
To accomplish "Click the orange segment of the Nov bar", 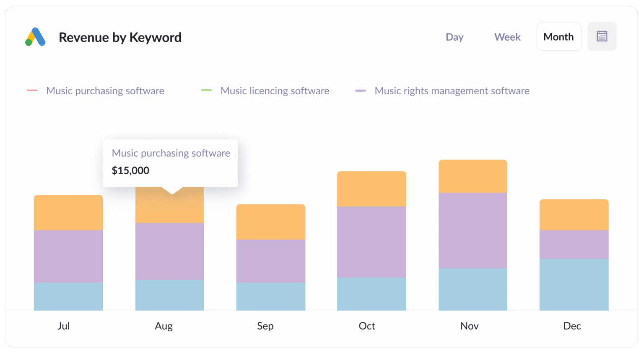I will tap(473, 175).
